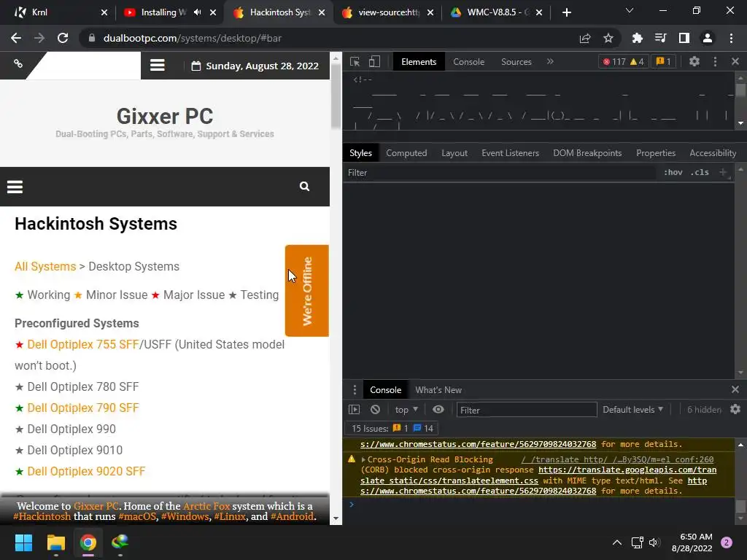747x560 pixels.
Task: Toggle the Chrome side panel icon
Action: tap(684, 38)
